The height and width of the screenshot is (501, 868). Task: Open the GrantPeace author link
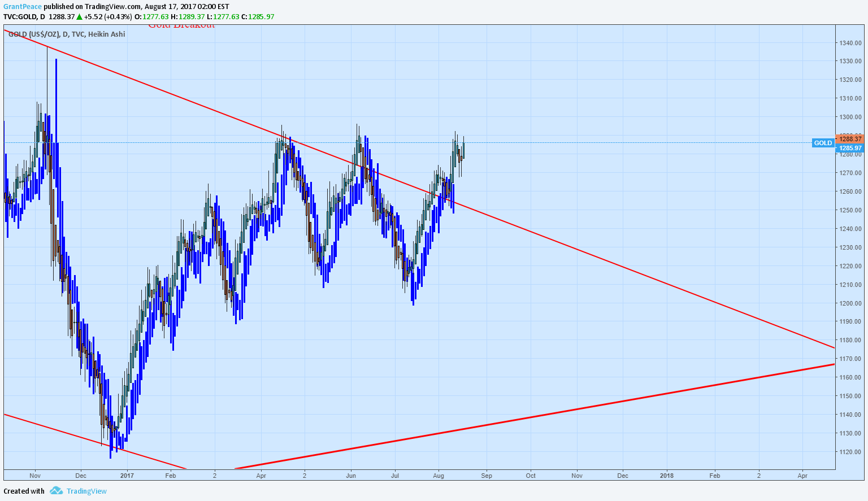(x=23, y=7)
